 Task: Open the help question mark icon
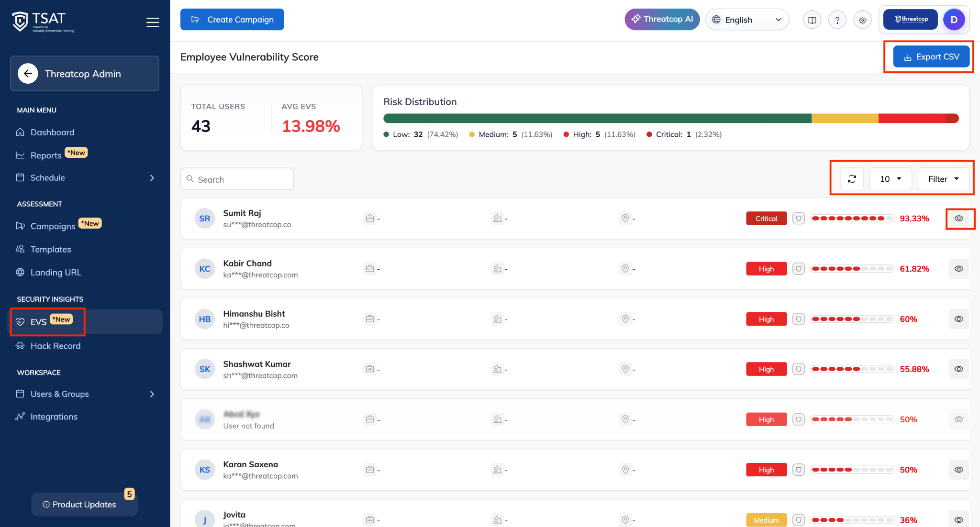(837, 20)
